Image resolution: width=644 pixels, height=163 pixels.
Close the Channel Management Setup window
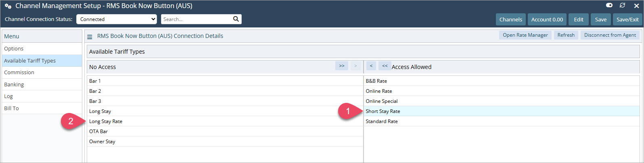[x=636, y=6]
